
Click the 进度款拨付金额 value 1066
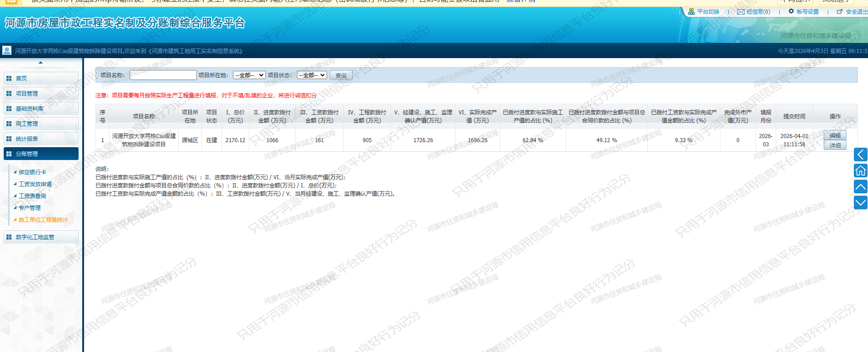coord(272,140)
